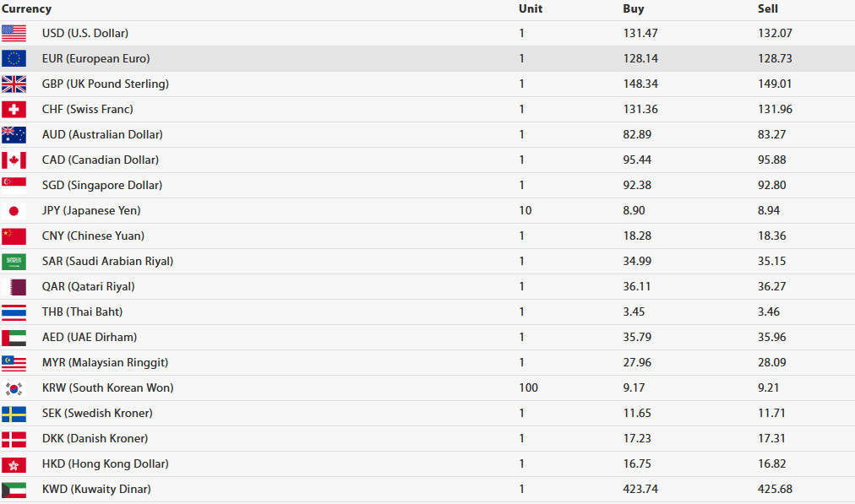Click the Kuwait flag icon
Image resolution: width=855 pixels, height=504 pixels.
click(14, 490)
